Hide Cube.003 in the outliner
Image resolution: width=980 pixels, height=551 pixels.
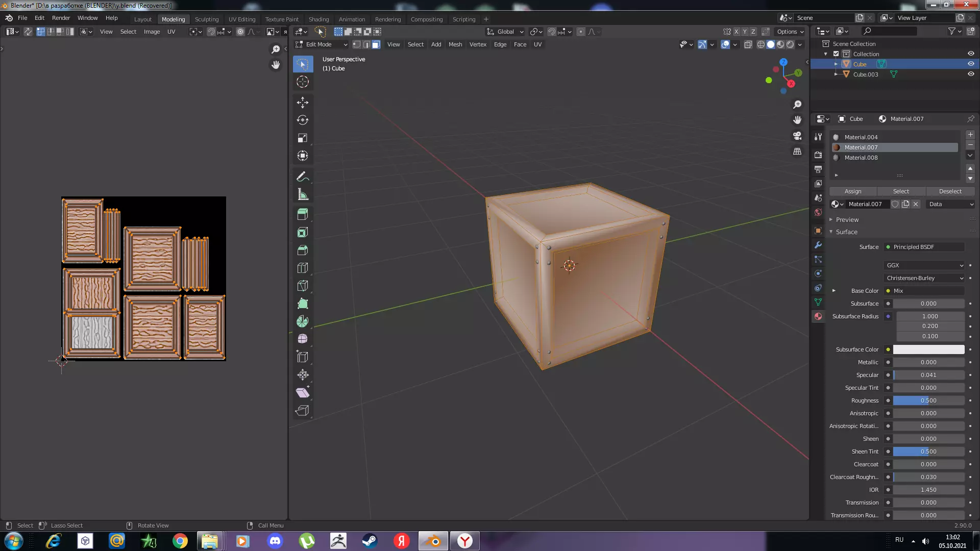[x=971, y=74]
